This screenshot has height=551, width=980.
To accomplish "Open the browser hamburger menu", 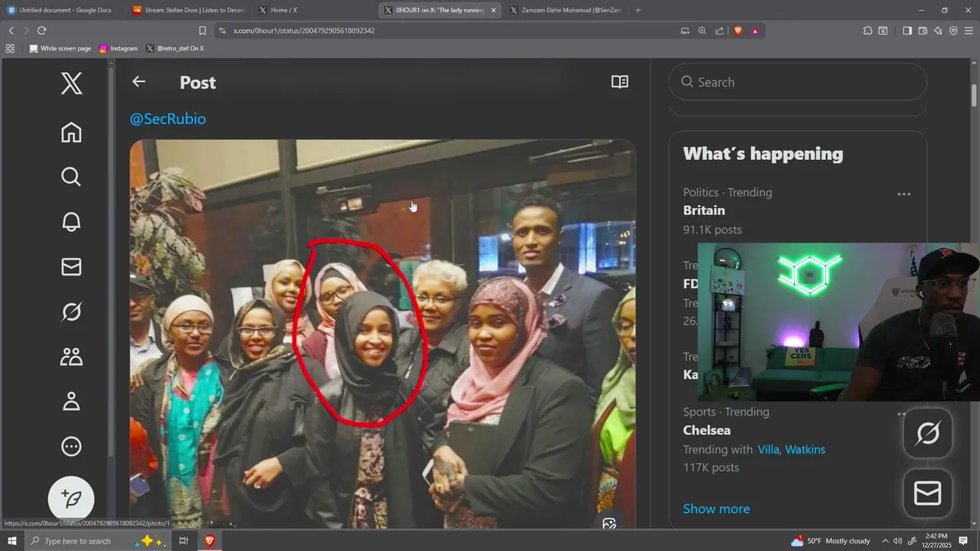I will pyautogui.click(x=969, y=31).
